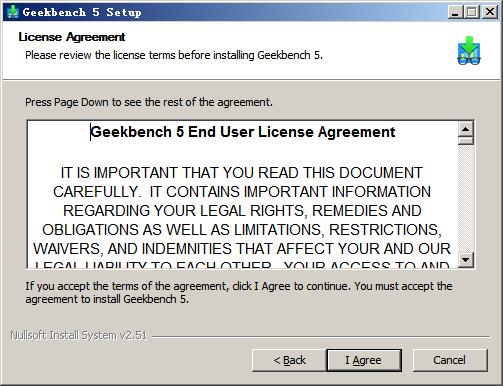This screenshot has height=386, width=503.
Task: Click the License Agreement header label
Action: click(72, 37)
